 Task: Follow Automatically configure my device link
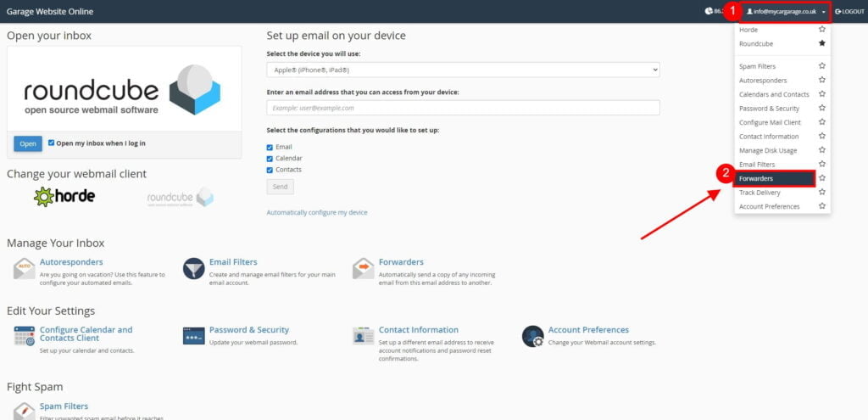click(317, 212)
